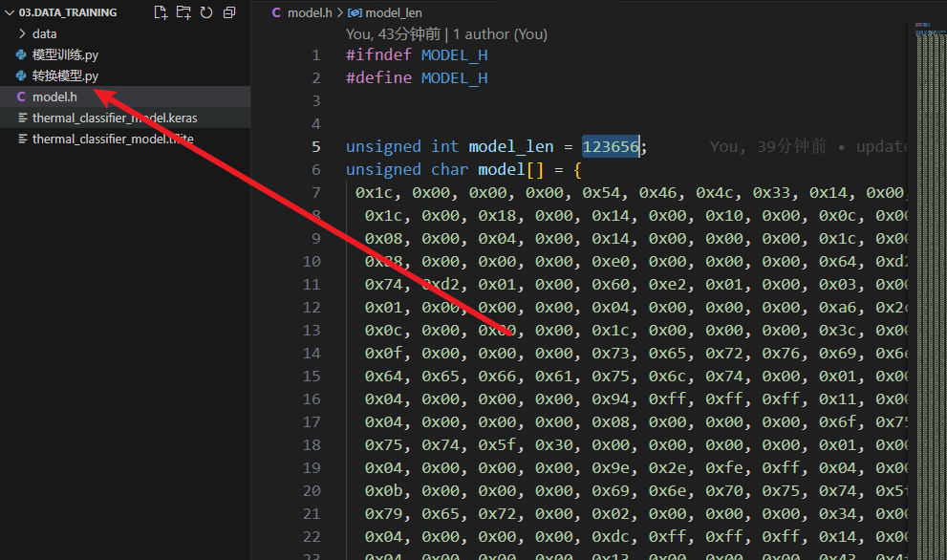The image size is (947, 560).
Task: Open thermal_classifier_model.tflite from Explorer
Action: (113, 139)
